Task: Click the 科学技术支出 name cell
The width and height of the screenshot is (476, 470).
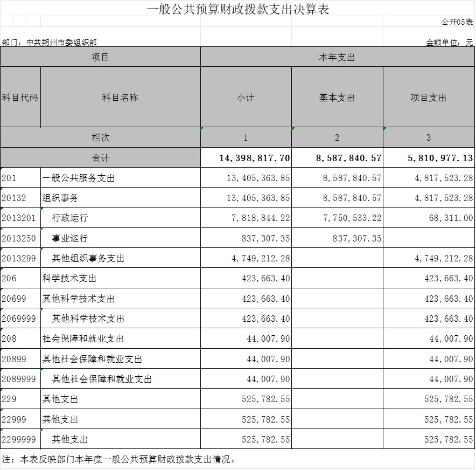Action: [120, 278]
